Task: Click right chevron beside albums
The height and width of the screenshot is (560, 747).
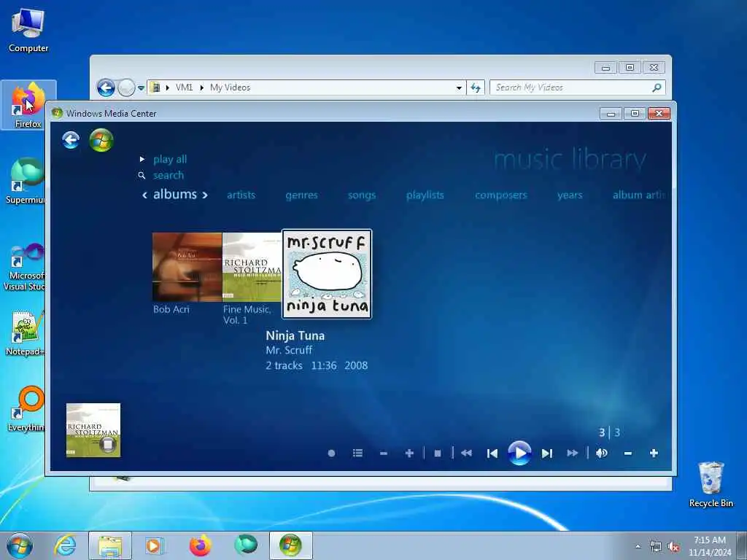Action: [205, 195]
